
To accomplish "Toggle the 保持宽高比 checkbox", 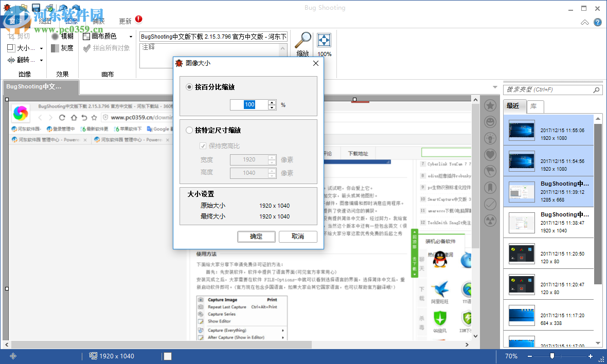I will coord(203,145).
